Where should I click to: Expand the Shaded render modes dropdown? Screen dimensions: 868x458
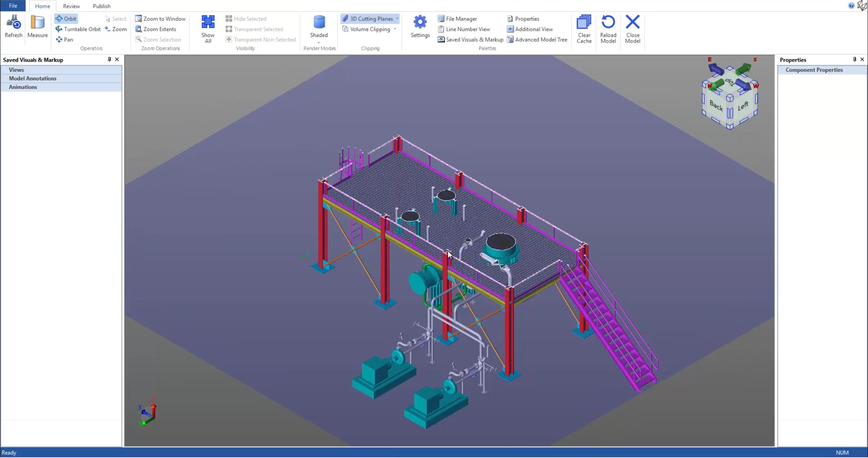(319, 42)
